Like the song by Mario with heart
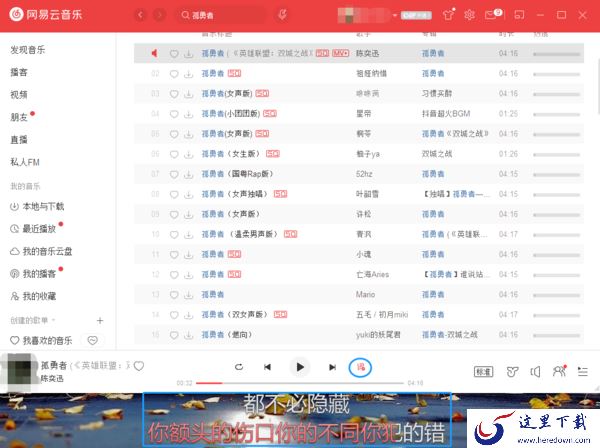Screen dimensions: 600x448 coord(174,295)
